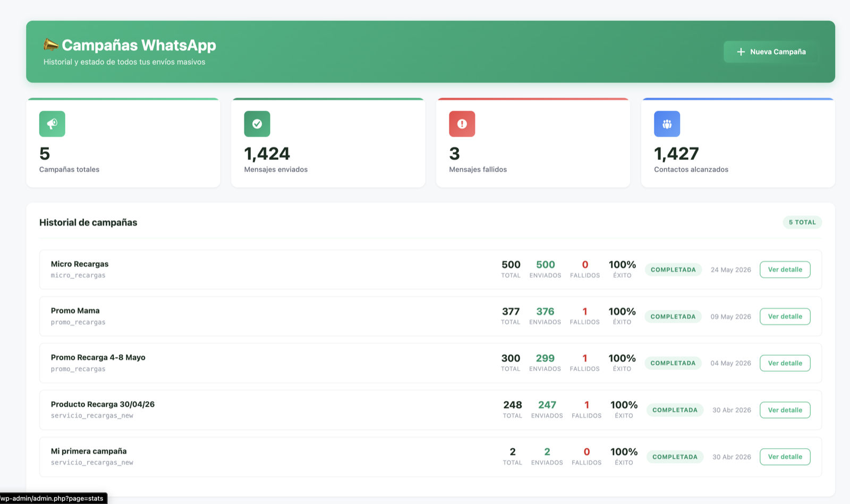Open Ver detalle for Mi primera campaña
Image resolution: width=850 pixels, height=504 pixels.
pos(785,457)
